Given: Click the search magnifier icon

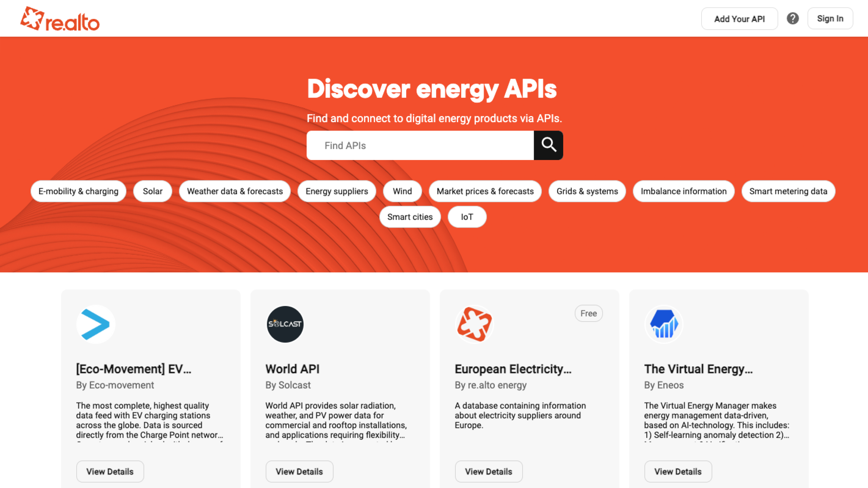Looking at the screenshot, I should pyautogui.click(x=549, y=145).
